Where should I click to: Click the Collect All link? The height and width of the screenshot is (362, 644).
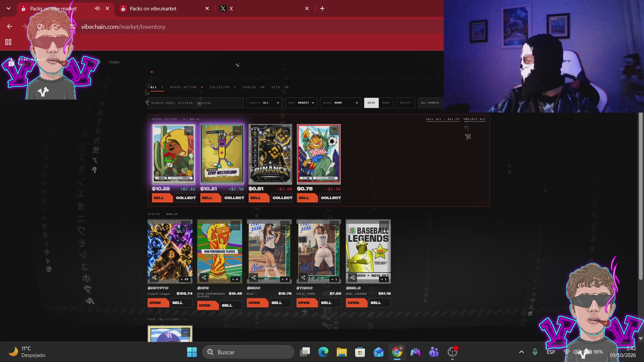475,119
